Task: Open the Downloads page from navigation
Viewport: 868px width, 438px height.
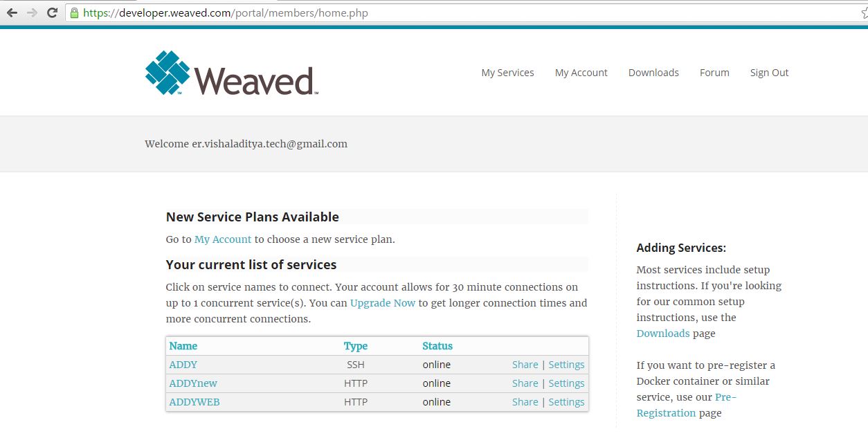Action: 653,72
